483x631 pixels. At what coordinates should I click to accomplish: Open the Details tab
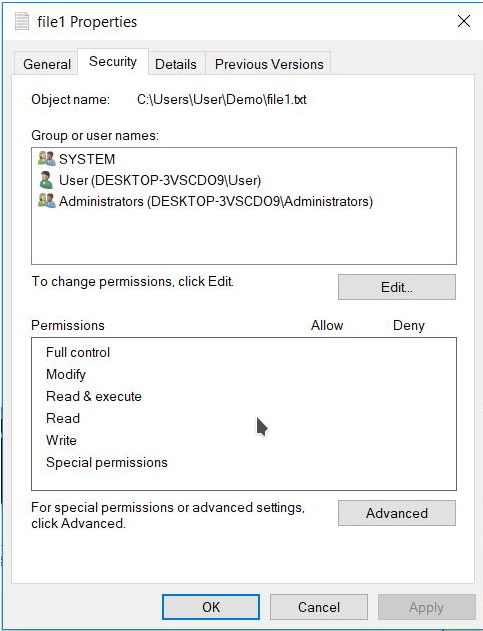point(176,64)
